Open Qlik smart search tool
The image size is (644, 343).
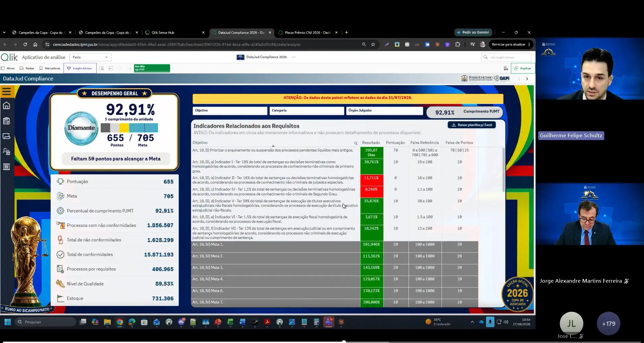102,68
